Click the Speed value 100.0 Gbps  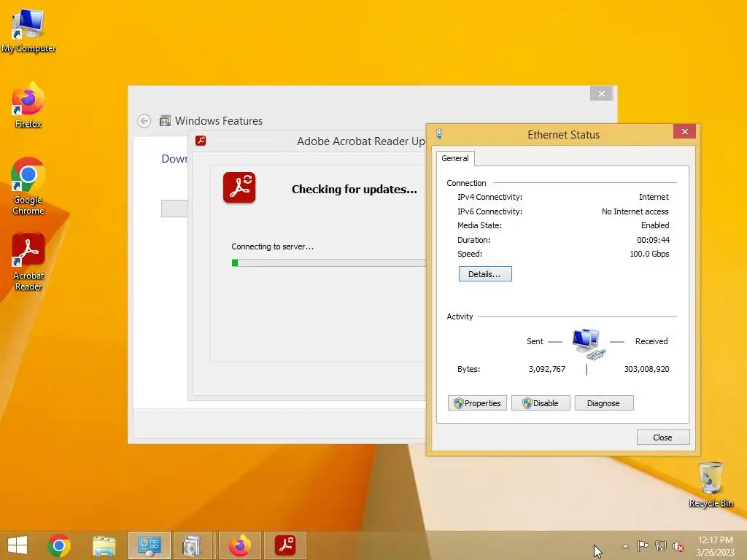coord(649,254)
